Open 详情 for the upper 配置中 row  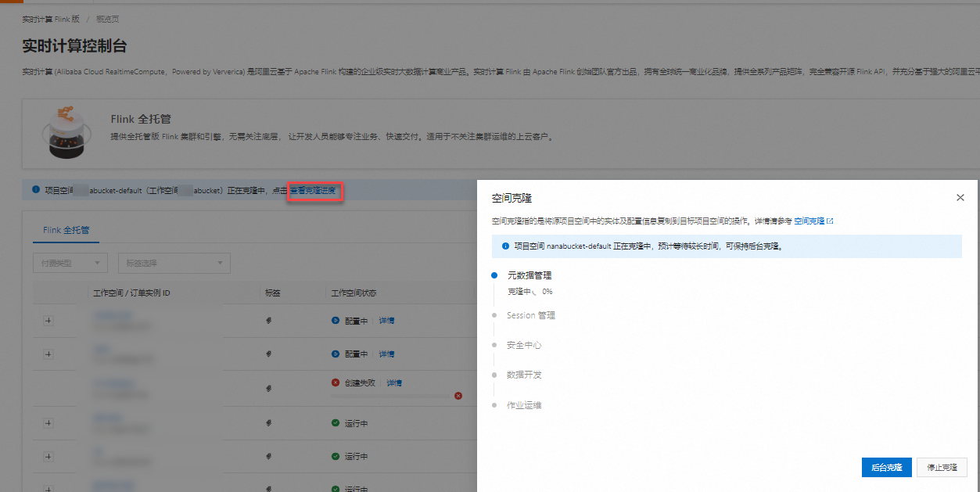(386, 321)
